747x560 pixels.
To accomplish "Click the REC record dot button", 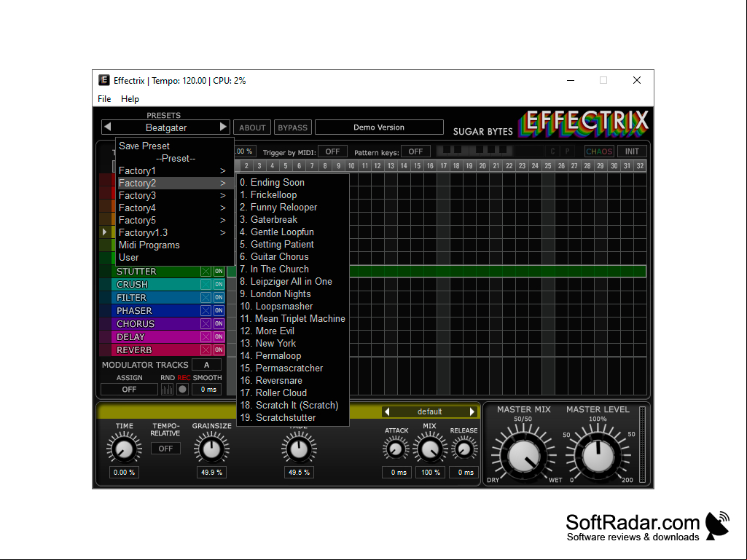I will (182, 390).
